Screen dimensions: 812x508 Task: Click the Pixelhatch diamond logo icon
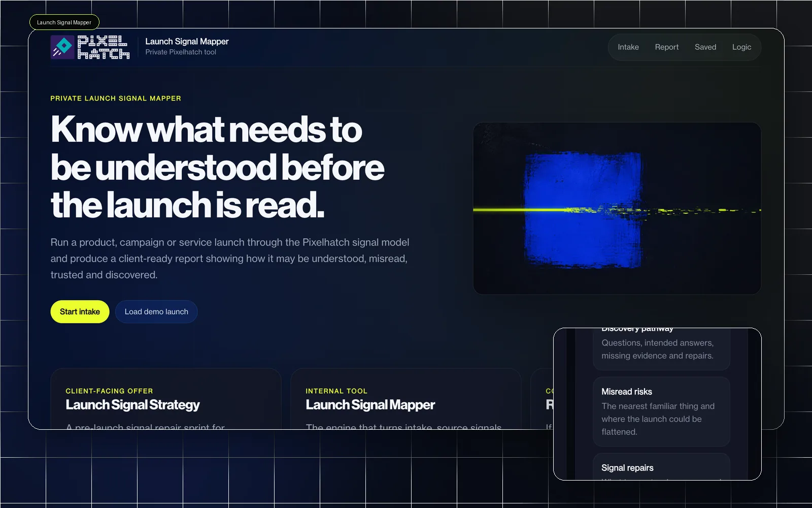[x=62, y=47]
